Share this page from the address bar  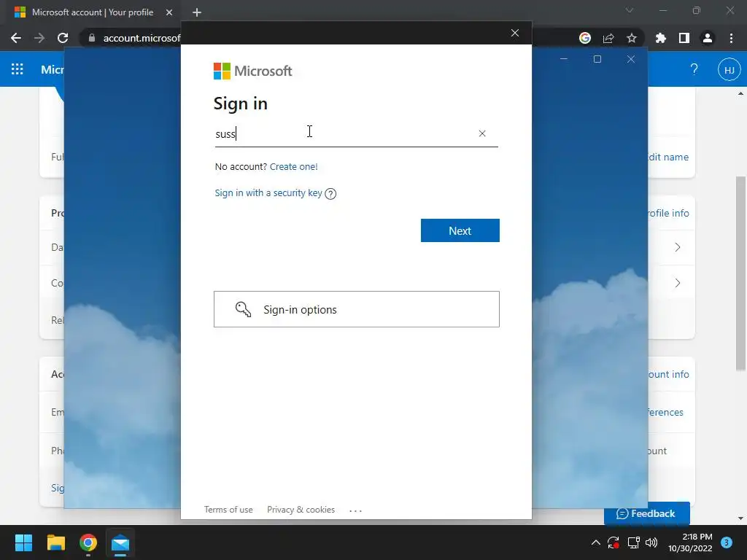pyautogui.click(x=608, y=38)
